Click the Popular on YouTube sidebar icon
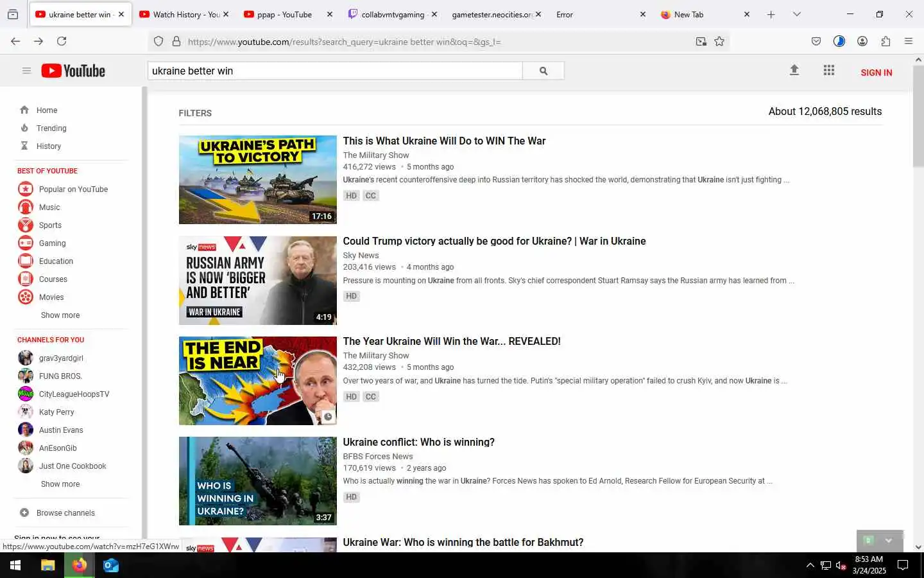Image resolution: width=924 pixels, height=578 pixels. [26, 189]
